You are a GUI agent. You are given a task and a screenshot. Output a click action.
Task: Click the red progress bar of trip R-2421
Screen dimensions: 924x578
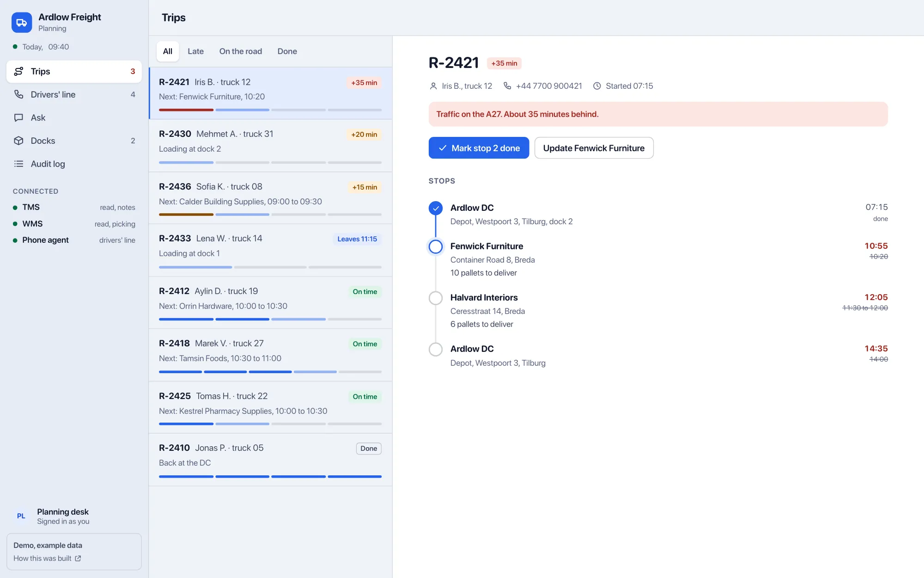tap(186, 110)
